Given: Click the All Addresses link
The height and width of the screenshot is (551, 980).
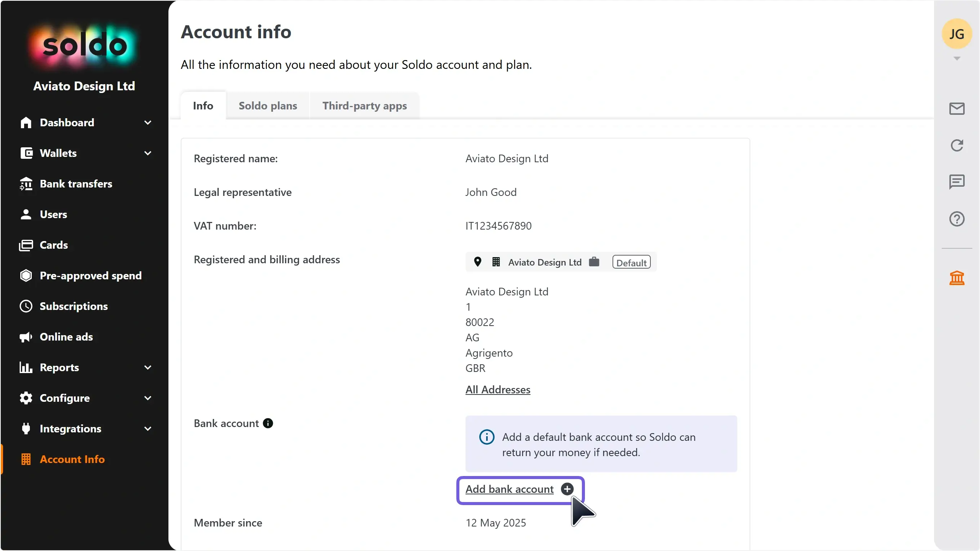Looking at the screenshot, I should coord(498,390).
